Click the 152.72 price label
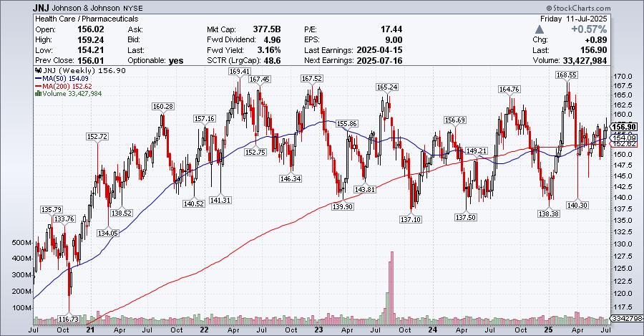The width and height of the screenshot is (644, 336). (x=97, y=137)
